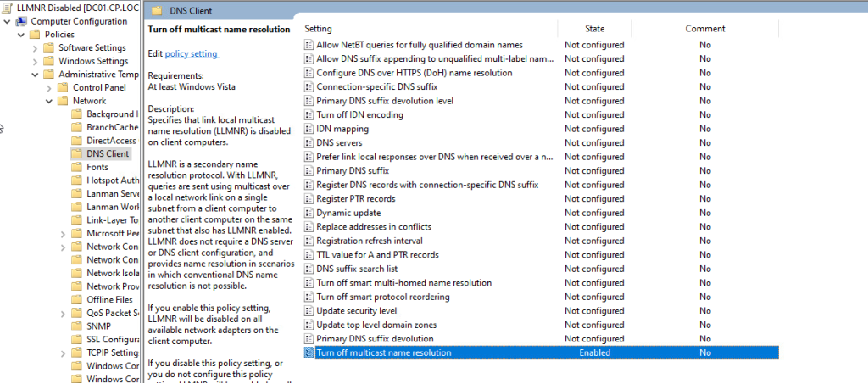
Task: Sort list by the State column header
Action: pyautogui.click(x=594, y=29)
